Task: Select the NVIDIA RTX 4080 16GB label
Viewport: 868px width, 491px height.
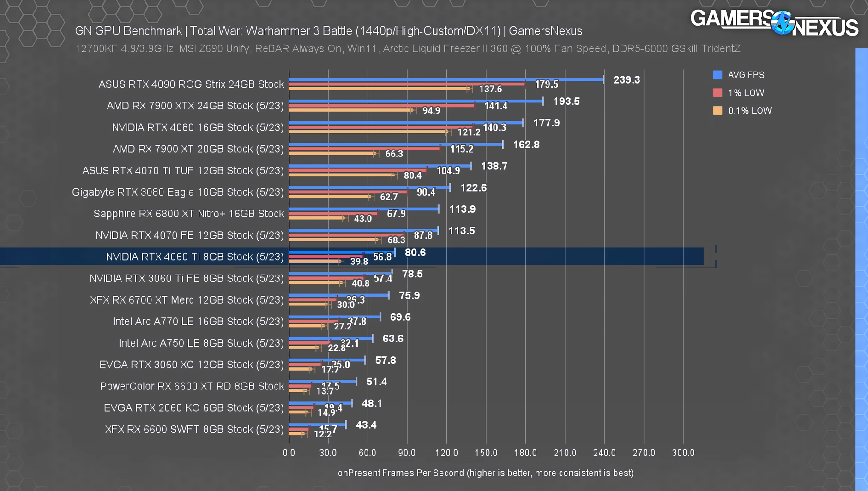Action: (198, 127)
